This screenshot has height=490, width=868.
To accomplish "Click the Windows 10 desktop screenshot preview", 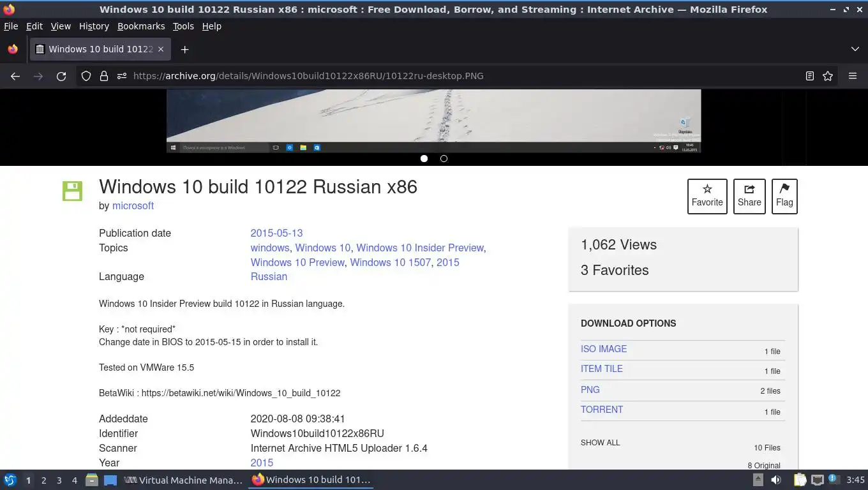I will pyautogui.click(x=433, y=121).
